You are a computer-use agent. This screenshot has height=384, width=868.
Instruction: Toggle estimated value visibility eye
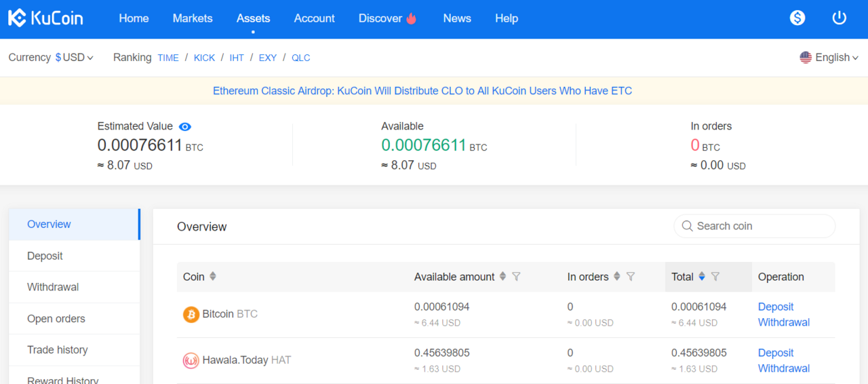point(185,126)
